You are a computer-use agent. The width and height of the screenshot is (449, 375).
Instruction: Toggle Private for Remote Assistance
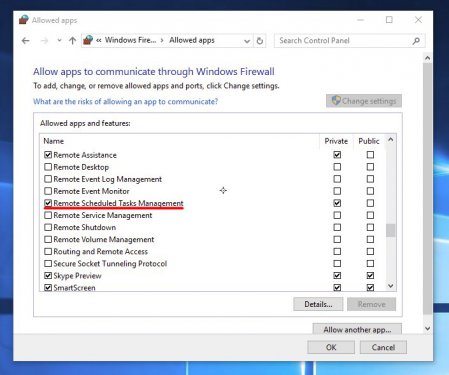click(337, 155)
